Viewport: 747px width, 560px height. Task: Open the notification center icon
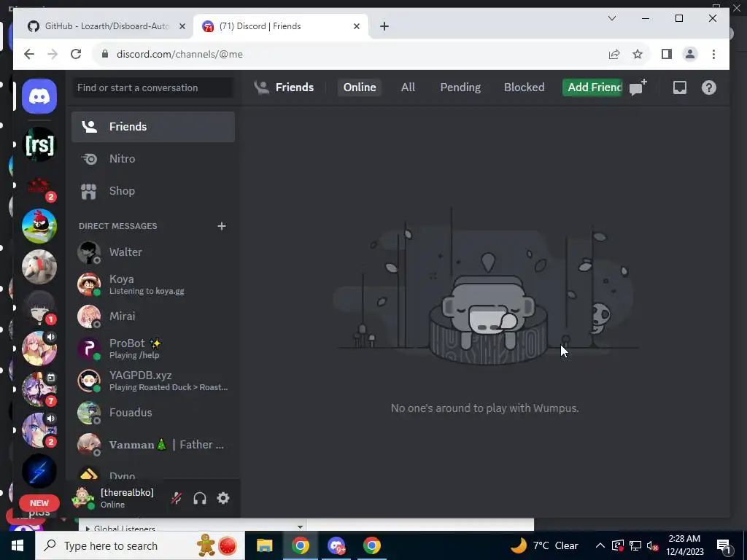pos(724,545)
